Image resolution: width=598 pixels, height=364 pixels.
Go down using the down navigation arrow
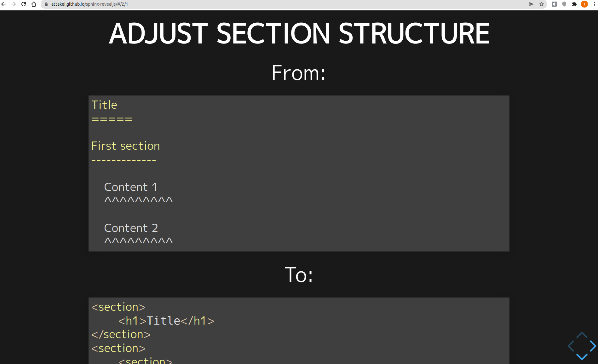(x=582, y=356)
